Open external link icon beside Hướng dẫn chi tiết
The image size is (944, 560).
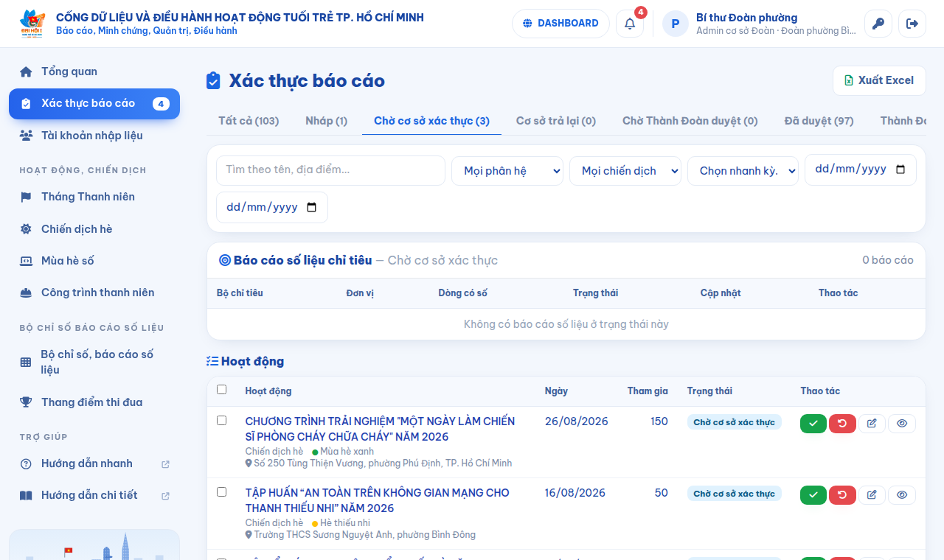coord(165,496)
